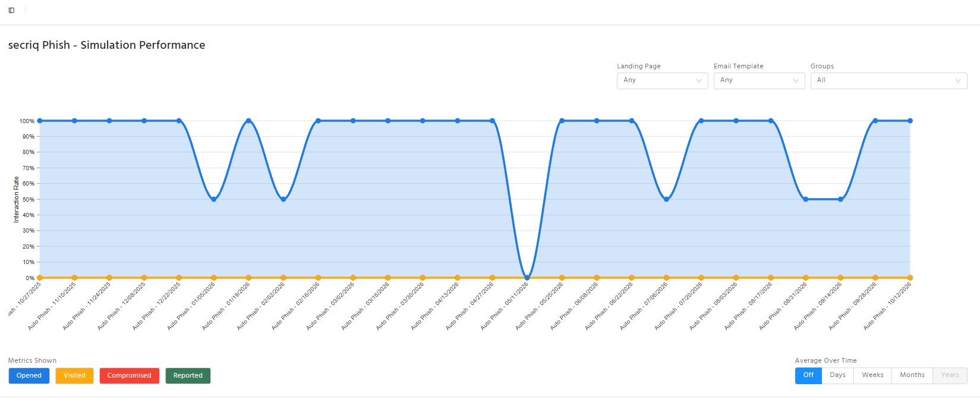Open the Email Template dropdown
980x402 pixels.
click(x=759, y=80)
